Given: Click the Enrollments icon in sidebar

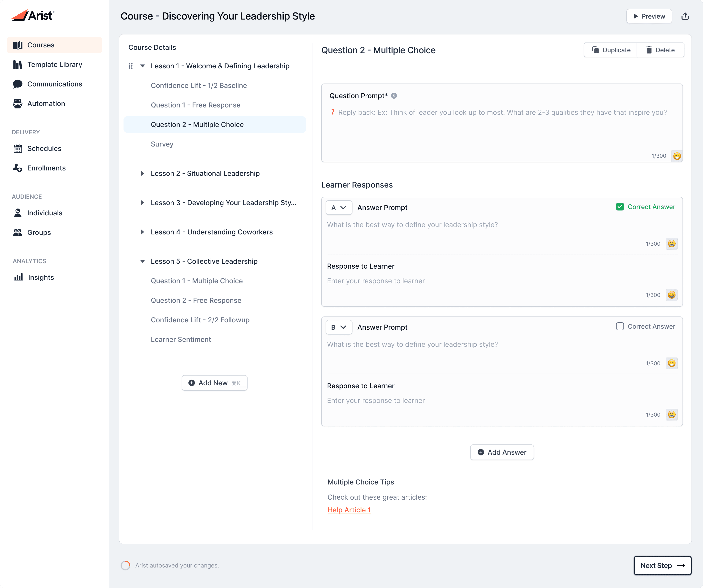Looking at the screenshot, I should [17, 168].
